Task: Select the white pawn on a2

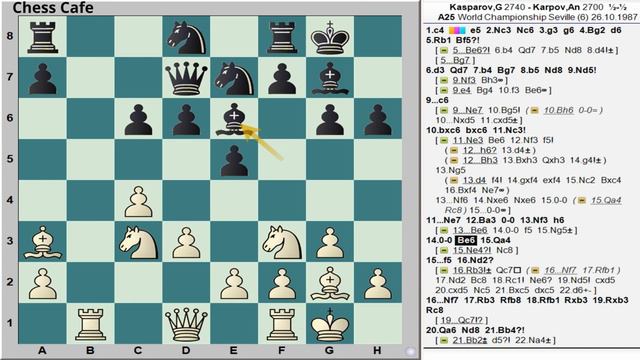Action: click(x=42, y=284)
